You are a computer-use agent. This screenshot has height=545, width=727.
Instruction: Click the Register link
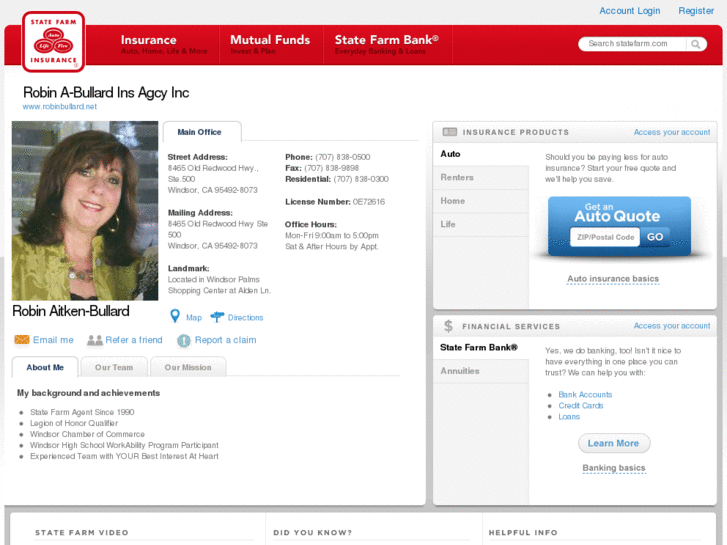[x=696, y=11]
